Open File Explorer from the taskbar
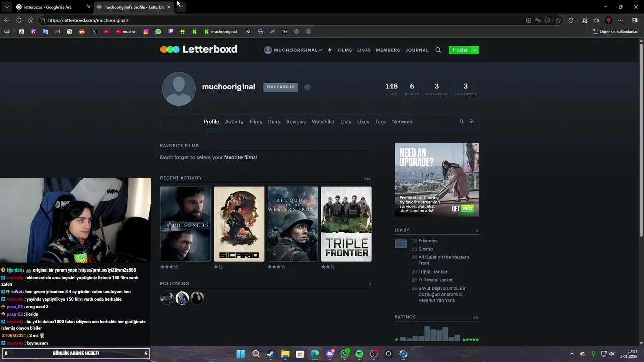This screenshot has height=362, width=644. tap(285, 354)
